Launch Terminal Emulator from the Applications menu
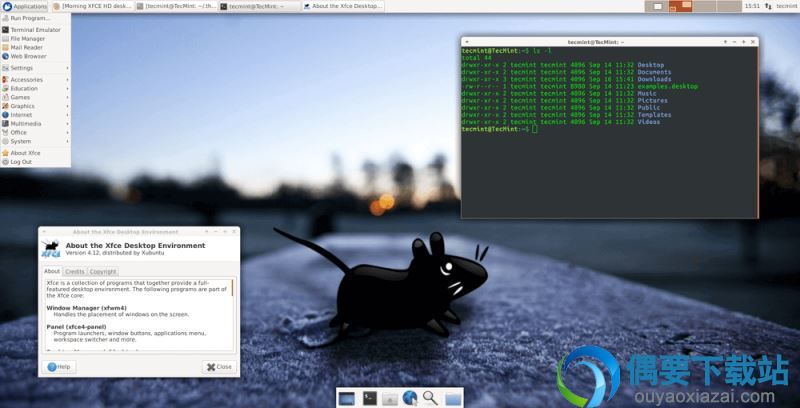This screenshot has height=408, width=800. pos(35,30)
